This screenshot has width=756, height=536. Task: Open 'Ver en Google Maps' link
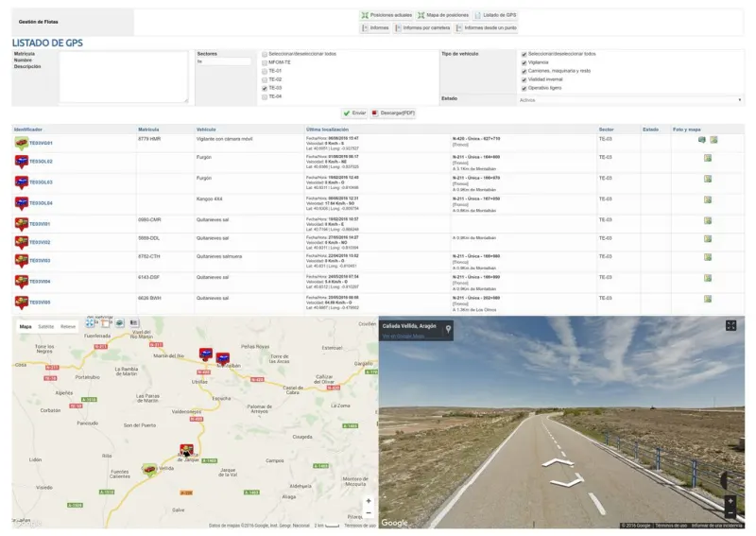click(x=404, y=336)
